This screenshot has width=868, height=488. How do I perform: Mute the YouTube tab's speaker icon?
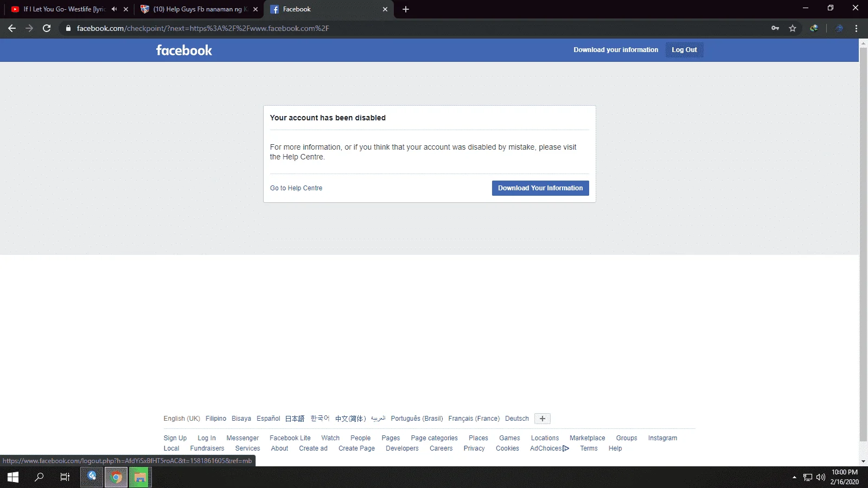(x=114, y=9)
